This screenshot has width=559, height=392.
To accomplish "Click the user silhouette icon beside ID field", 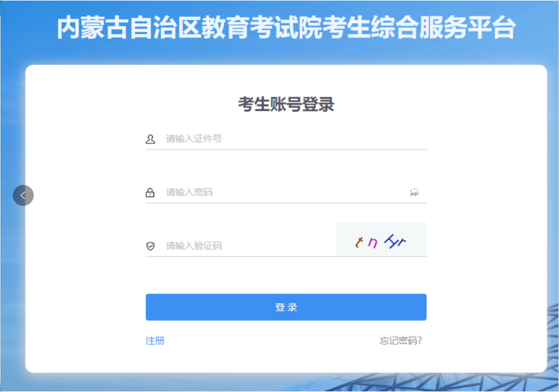I will click(x=151, y=139).
